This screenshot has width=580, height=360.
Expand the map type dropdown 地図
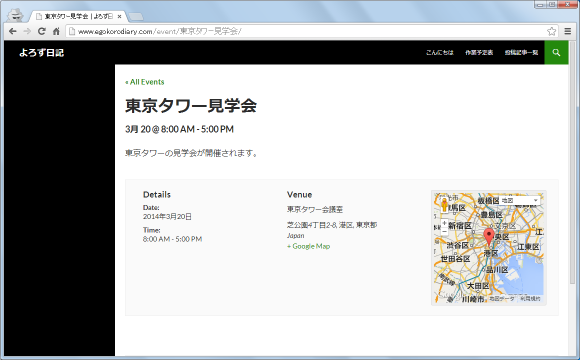tap(519, 200)
